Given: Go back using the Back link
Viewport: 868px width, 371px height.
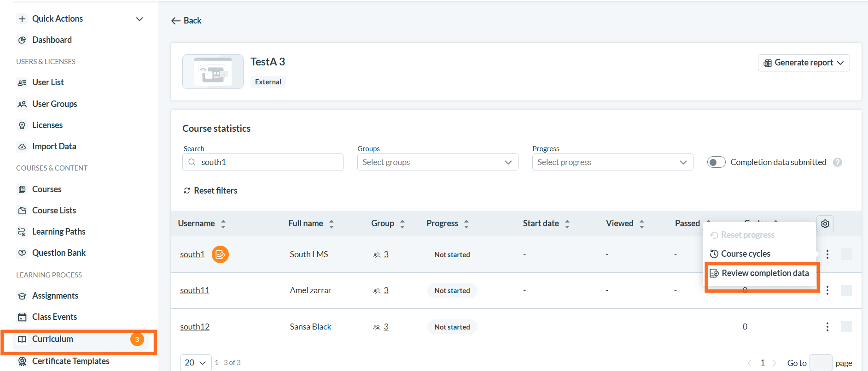Looking at the screenshot, I should click(186, 21).
